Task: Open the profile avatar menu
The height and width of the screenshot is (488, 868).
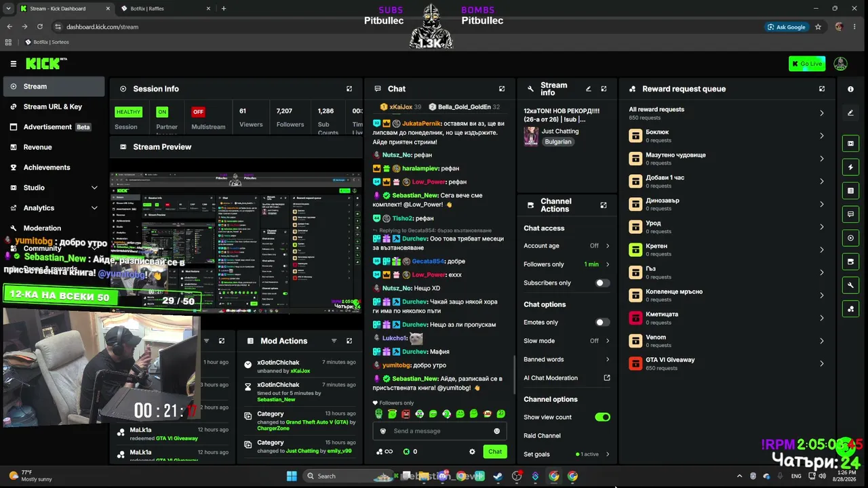Action: (840, 64)
